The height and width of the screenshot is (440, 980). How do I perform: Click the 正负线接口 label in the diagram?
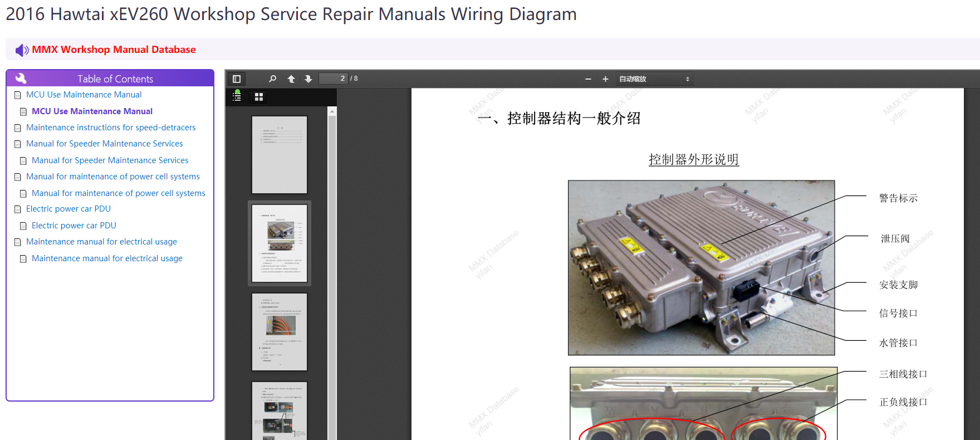click(903, 402)
